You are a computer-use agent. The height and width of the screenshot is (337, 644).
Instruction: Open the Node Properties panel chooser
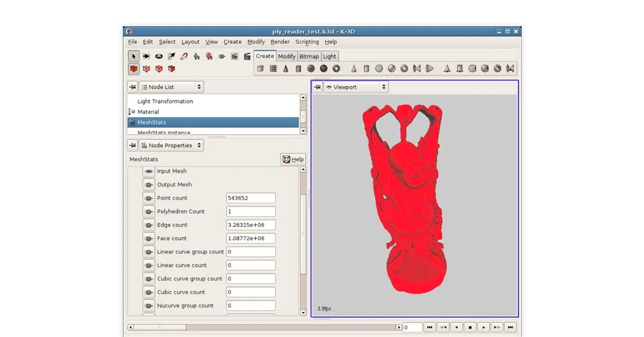(x=171, y=145)
